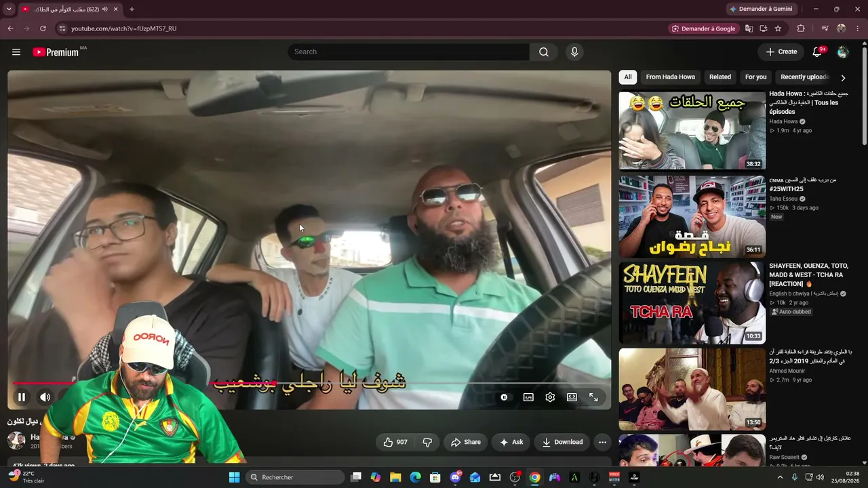Open File Explorer from the taskbar

coord(395,477)
